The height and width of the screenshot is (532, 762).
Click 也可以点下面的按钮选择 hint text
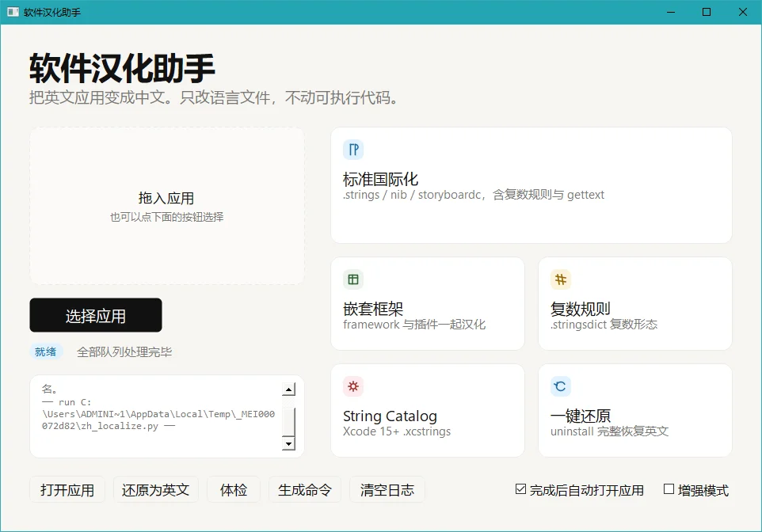tap(166, 217)
